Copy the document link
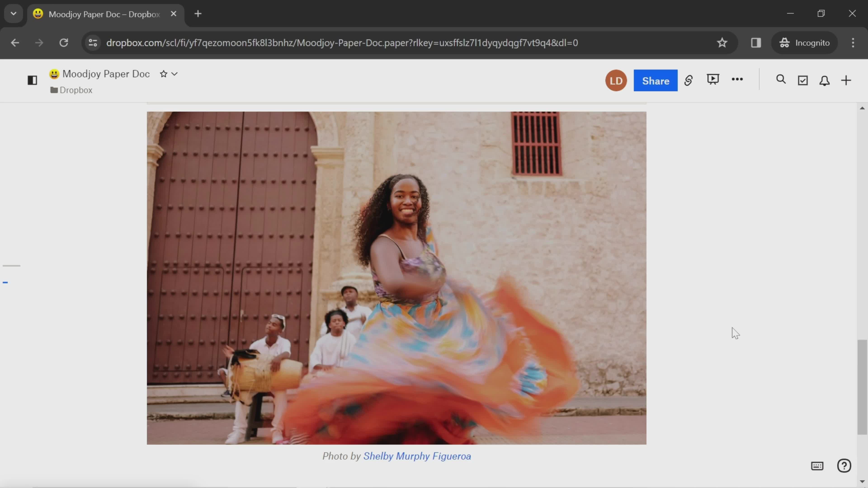This screenshot has width=868, height=488. click(x=688, y=80)
